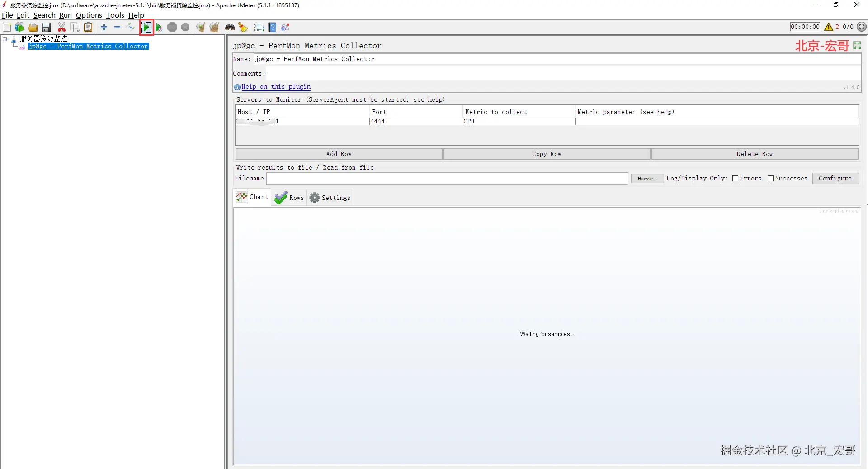The width and height of the screenshot is (868, 469).
Task: Open the Run menu
Action: point(66,15)
